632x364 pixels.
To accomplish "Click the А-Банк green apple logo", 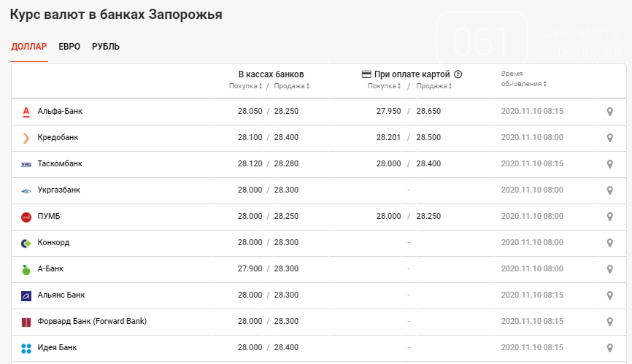I will [26, 269].
